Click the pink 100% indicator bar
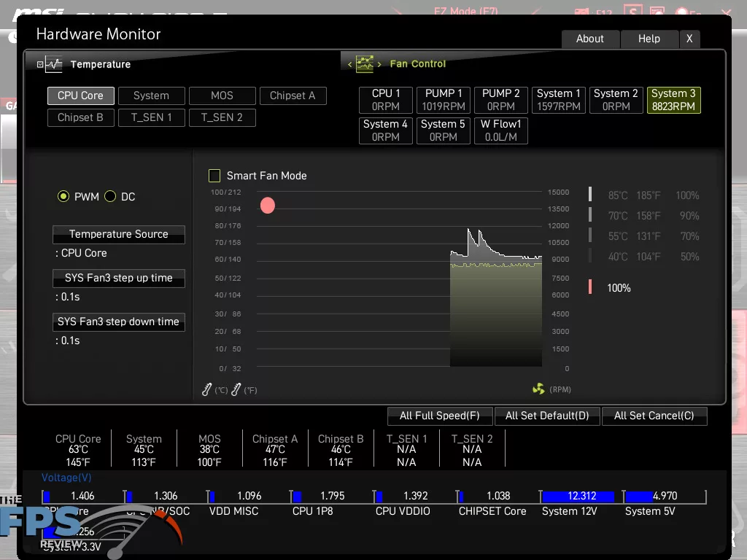The image size is (747, 560). coord(590,287)
